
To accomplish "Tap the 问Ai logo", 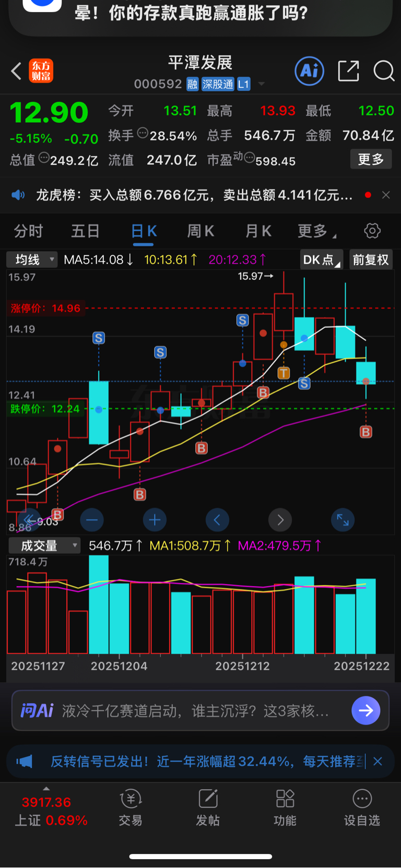I will click(x=37, y=710).
